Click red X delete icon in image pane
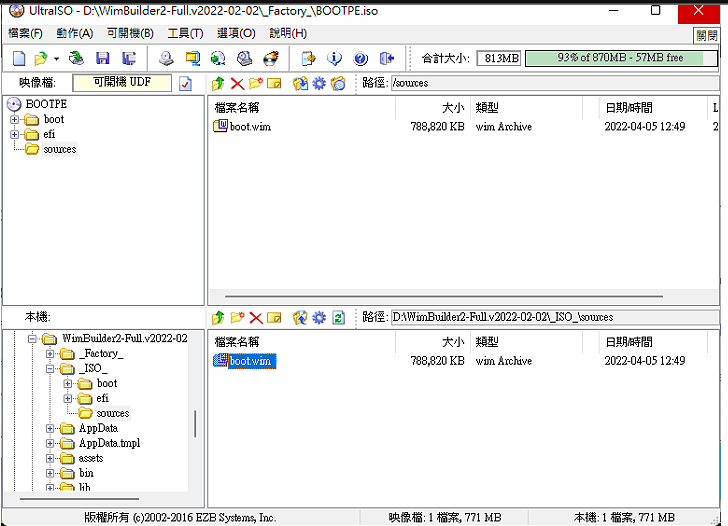 pos(237,84)
